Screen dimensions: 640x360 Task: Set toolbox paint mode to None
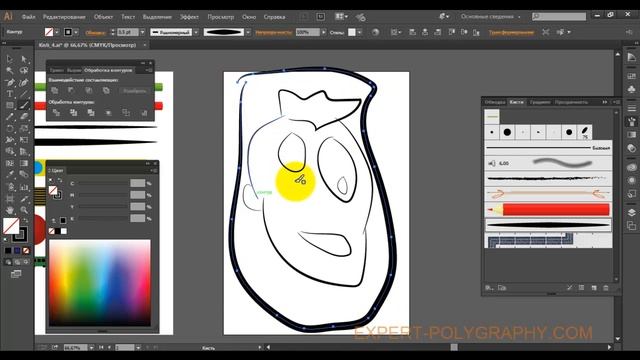click(26, 250)
